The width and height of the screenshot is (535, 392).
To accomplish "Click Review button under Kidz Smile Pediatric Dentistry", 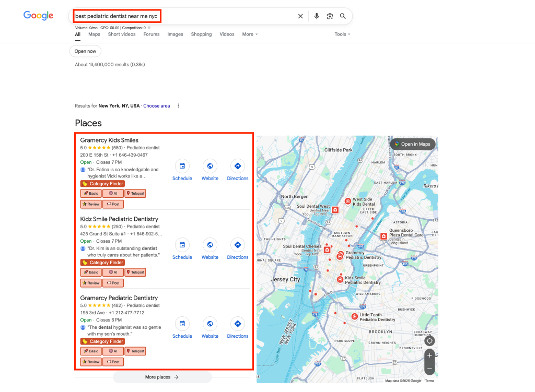I will [91, 283].
